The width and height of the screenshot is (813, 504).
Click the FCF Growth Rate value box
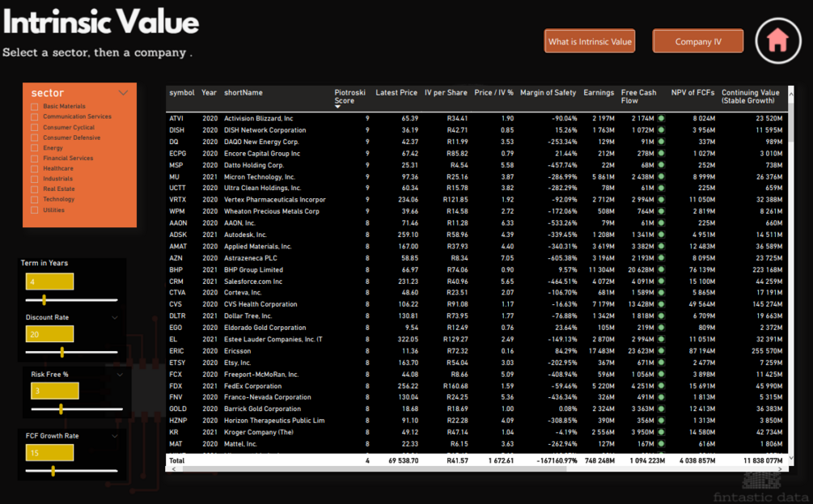[50, 453]
